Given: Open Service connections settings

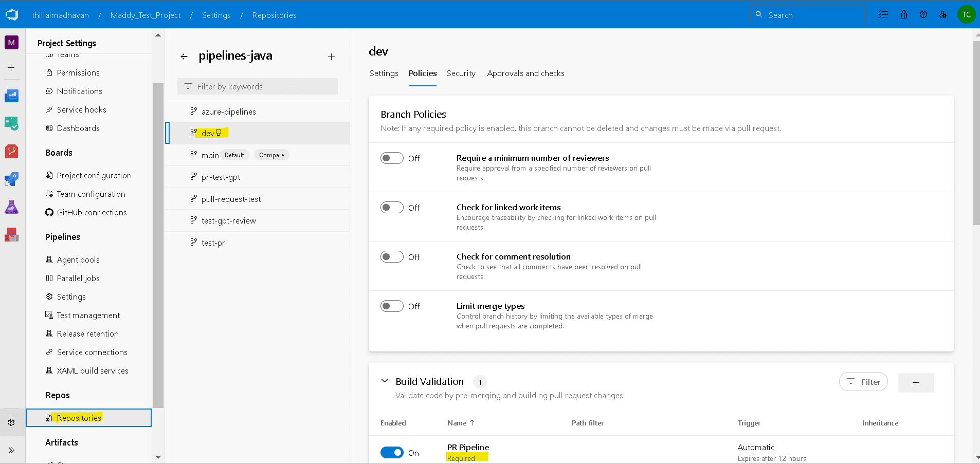Looking at the screenshot, I should point(92,352).
